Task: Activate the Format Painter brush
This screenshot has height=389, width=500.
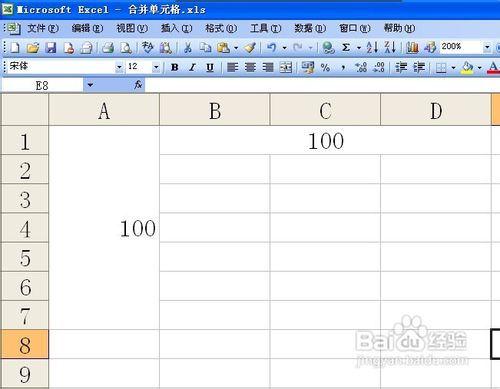Action: 250,48
